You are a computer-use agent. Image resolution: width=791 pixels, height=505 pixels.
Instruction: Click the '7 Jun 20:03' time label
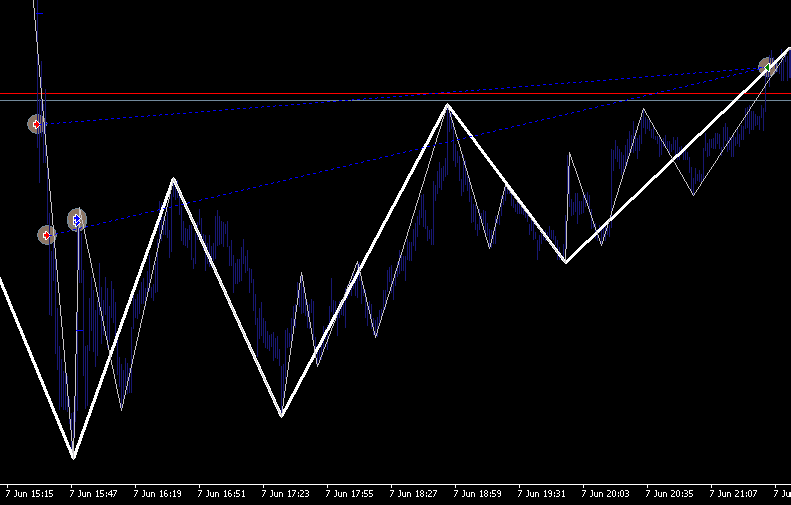[x=606, y=493]
